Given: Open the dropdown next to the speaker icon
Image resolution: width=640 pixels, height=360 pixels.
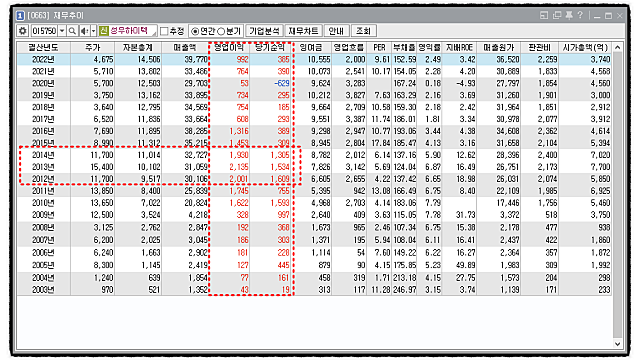Looking at the screenshot, I should [x=93, y=31].
